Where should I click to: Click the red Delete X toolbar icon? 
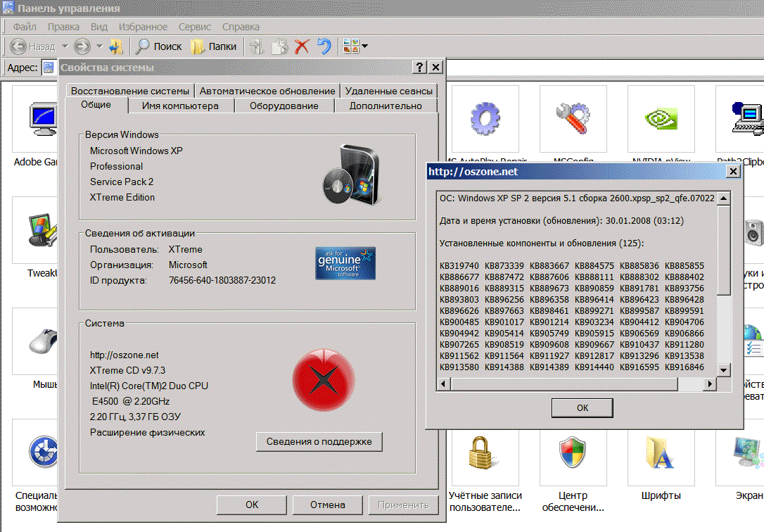coord(302,47)
